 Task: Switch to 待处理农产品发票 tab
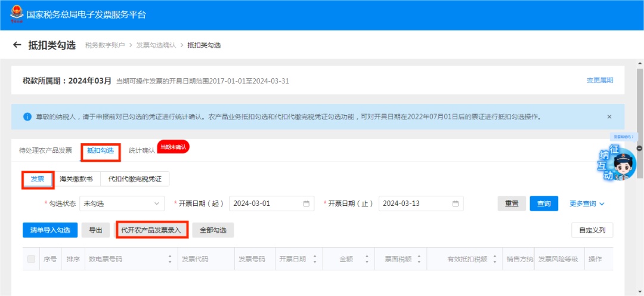(x=45, y=150)
